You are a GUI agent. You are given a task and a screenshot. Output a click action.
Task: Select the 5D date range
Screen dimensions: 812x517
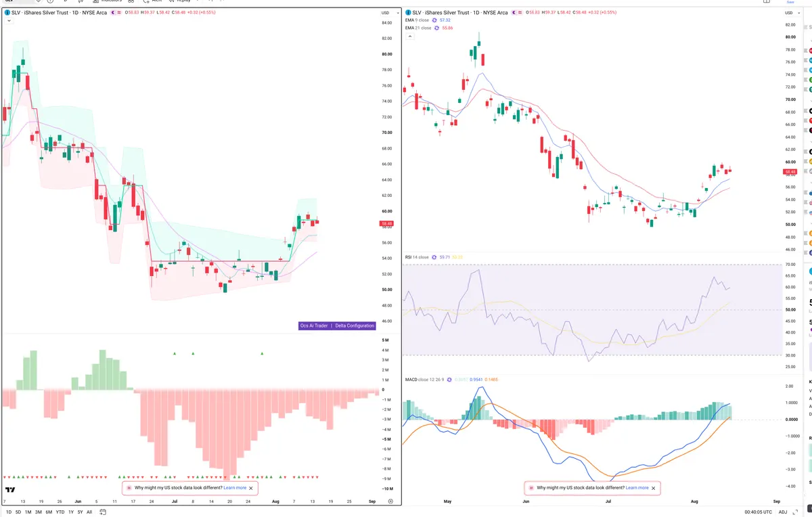[18, 512]
